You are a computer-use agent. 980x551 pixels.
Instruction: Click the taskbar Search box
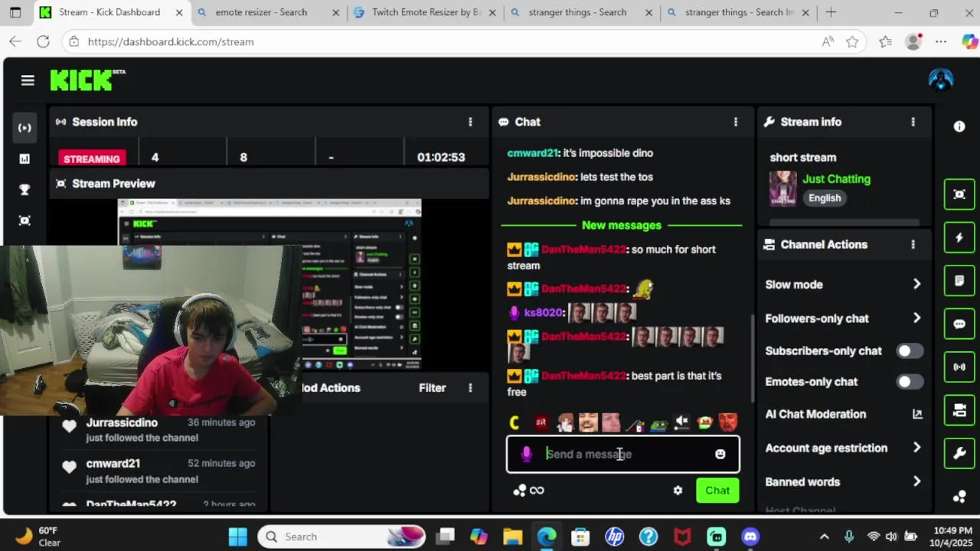(341, 536)
